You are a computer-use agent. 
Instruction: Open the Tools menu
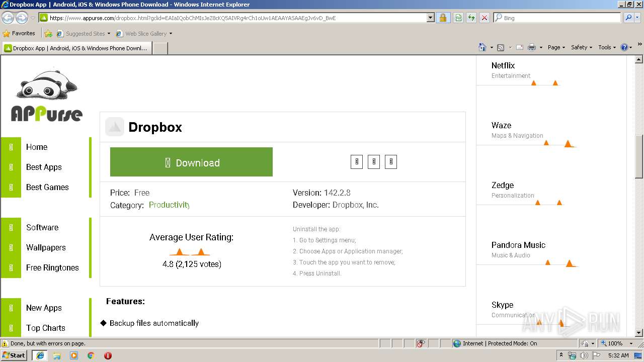[x=607, y=47]
